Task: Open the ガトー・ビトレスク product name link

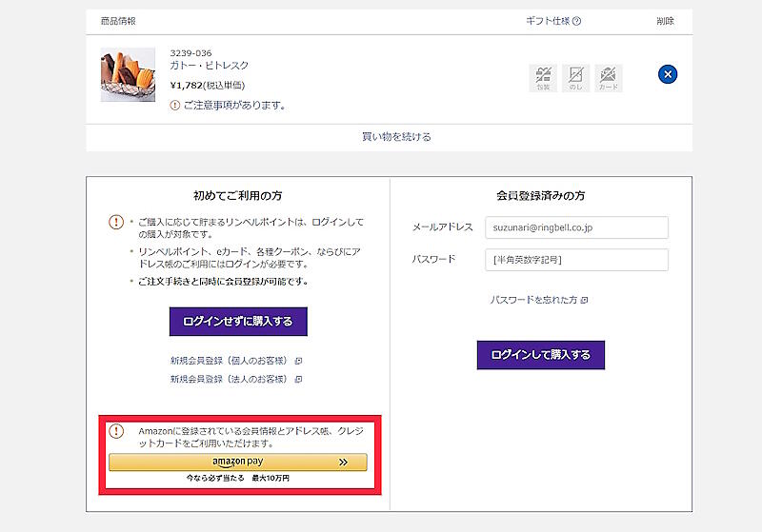Action: (x=209, y=66)
